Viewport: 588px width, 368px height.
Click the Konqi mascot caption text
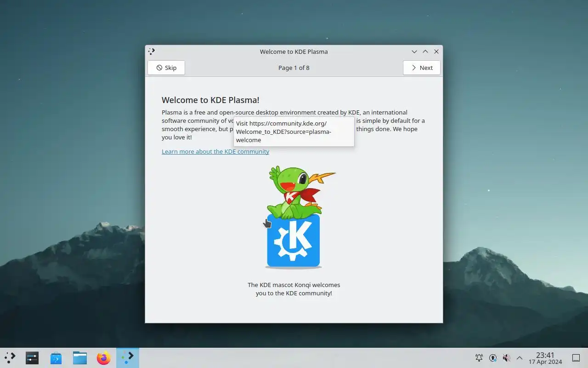click(x=294, y=289)
